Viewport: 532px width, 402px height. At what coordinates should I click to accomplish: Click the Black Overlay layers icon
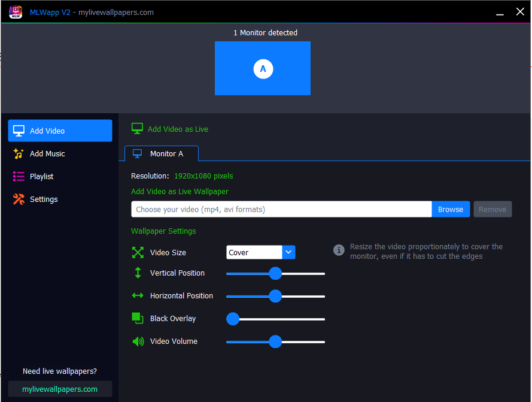(136, 318)
